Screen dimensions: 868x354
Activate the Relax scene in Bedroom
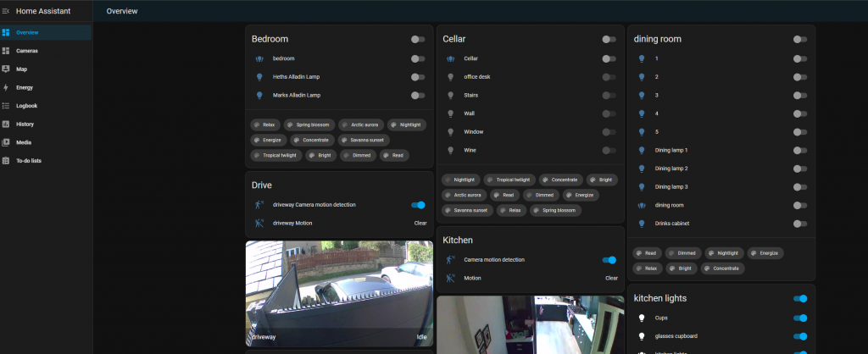tap(265, 124)
